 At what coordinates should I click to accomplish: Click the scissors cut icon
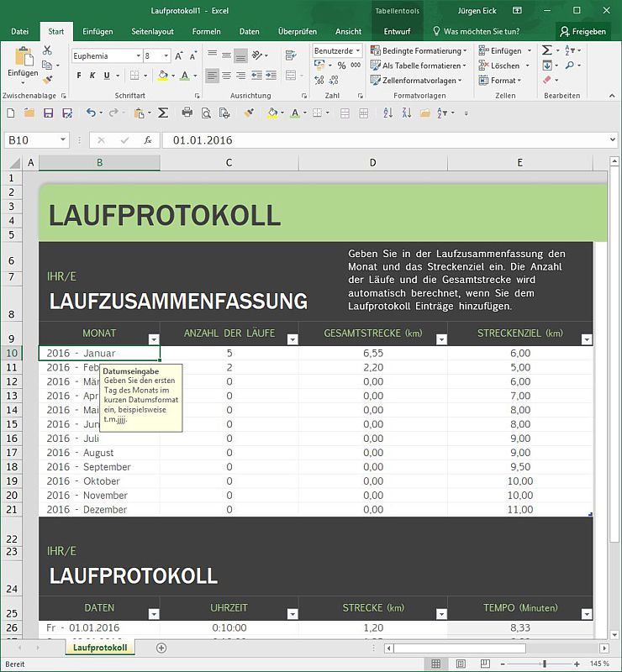pyautogui.click(x=47, y=50)
